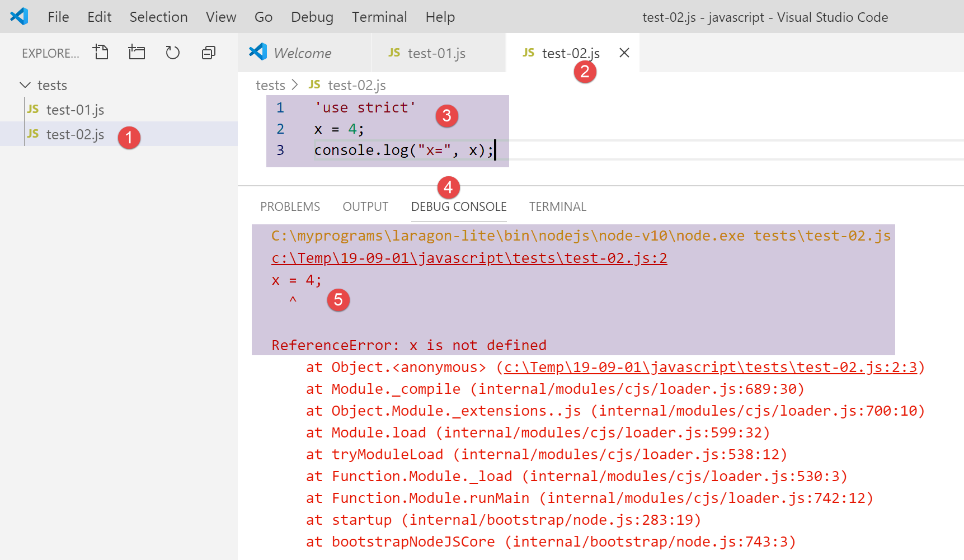Open the Terminal menu
964x560 pixels.
pyautogui.click(x=379, y=17)
